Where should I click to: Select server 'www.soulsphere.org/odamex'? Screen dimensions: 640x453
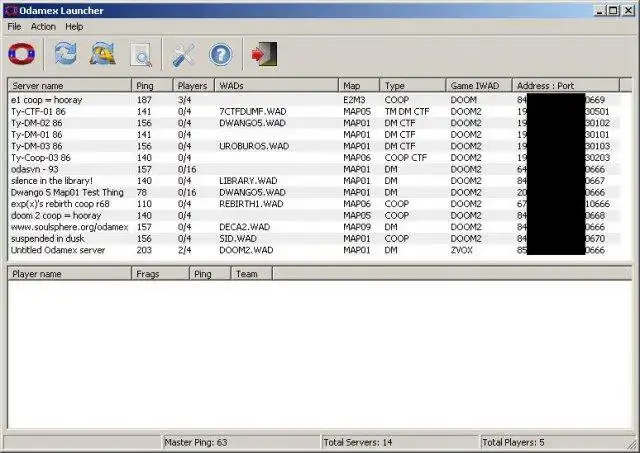(x=314, y=227)
